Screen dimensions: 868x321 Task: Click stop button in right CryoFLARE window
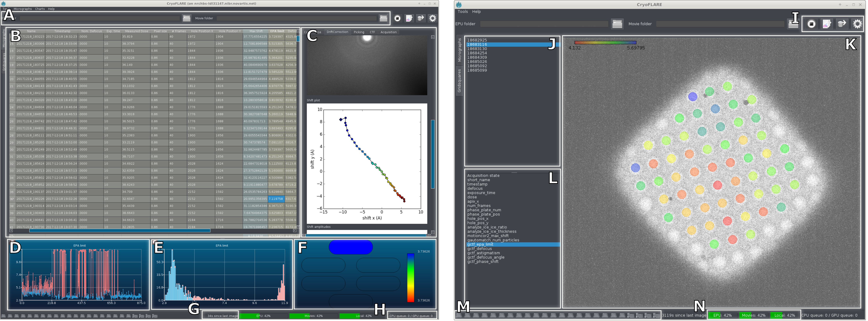pyautogui.click(x=811, y=24)
